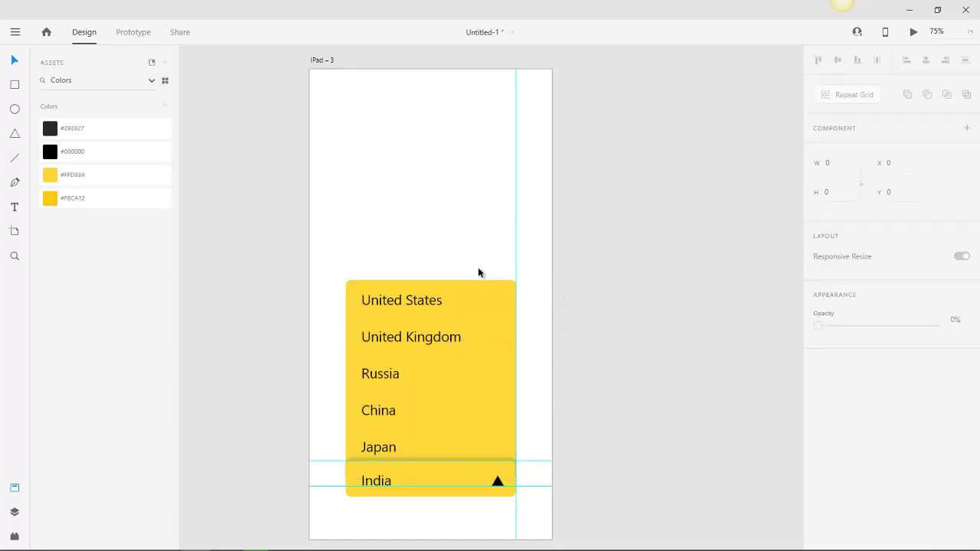This screenshot has width=980, height=551.
Task: Expand the chevron beside zoom percentage
Action: pyautogui.click(x=970, y=32)
